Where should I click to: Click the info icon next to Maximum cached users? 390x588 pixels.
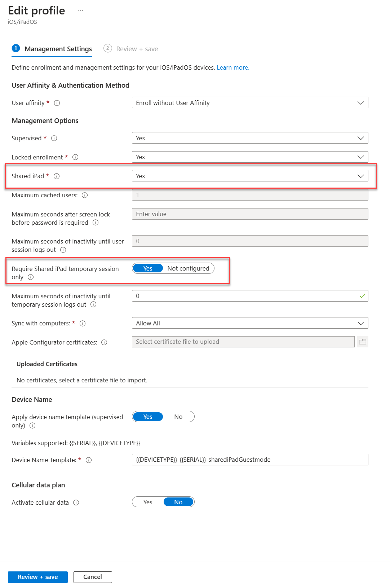84,195
